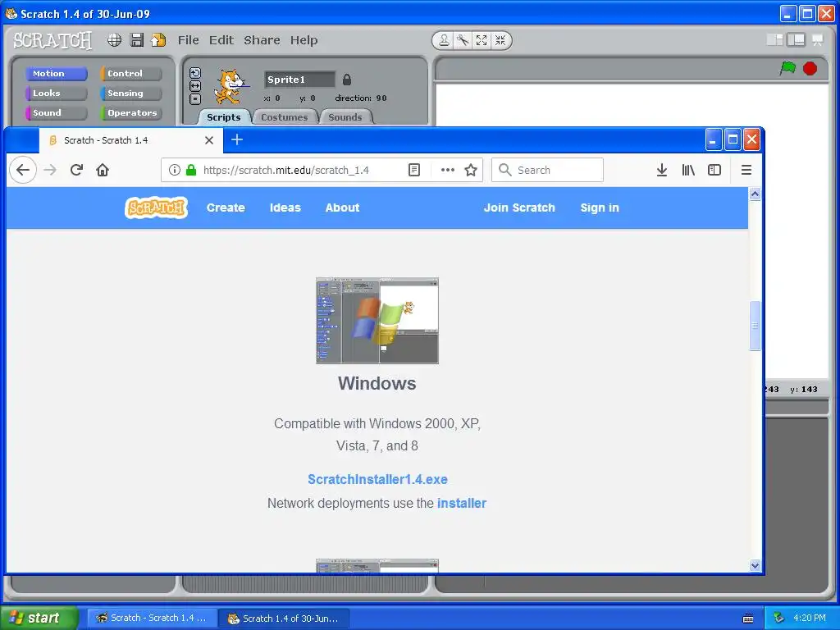Show site information icon in address bar
840x630 pixels.
tap(174, 170)
